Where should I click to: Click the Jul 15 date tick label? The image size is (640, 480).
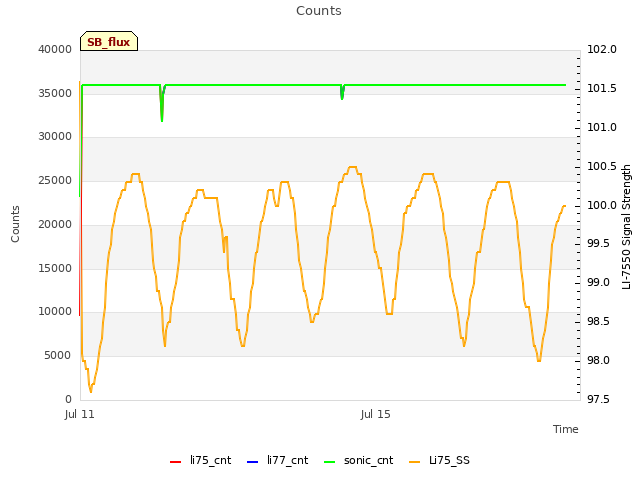pyautogui.click(x=376, y=415)
